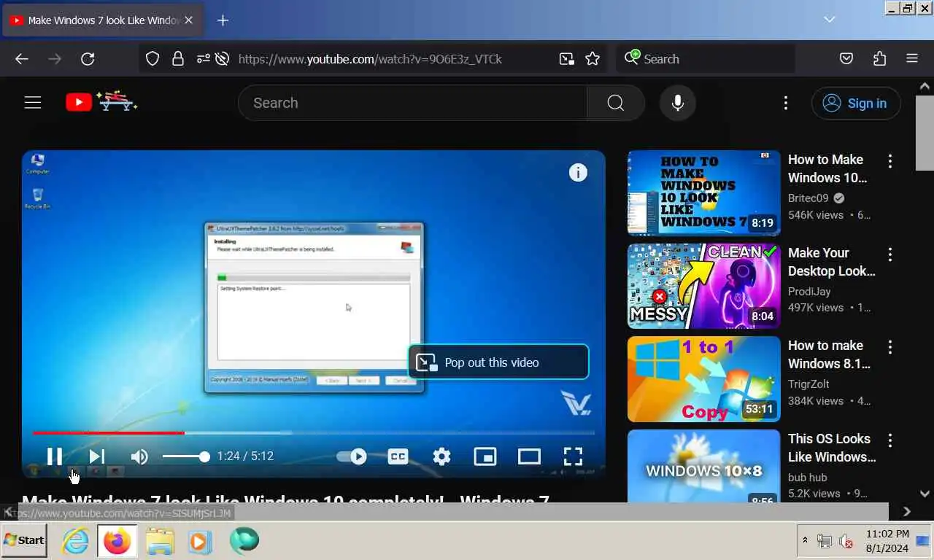Click the muted volume tray icon
Image resolution: width=934 pixels, height=560 pixels.
pos(846,541)
